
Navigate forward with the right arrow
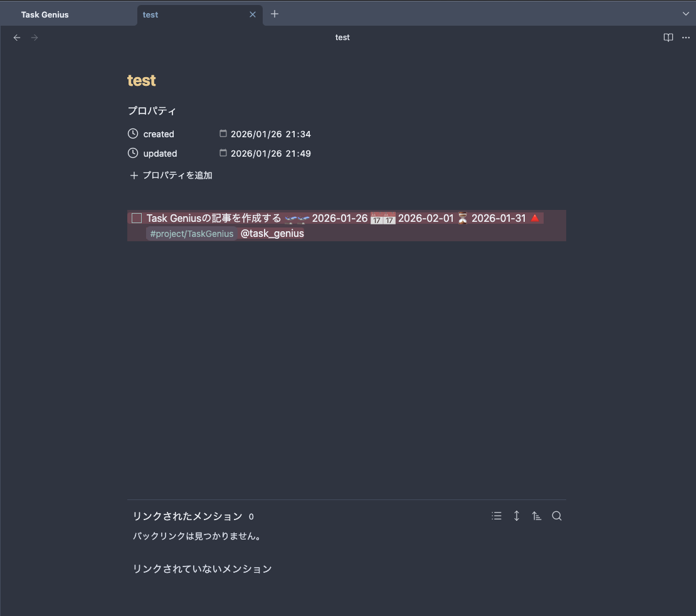point(34,38)
